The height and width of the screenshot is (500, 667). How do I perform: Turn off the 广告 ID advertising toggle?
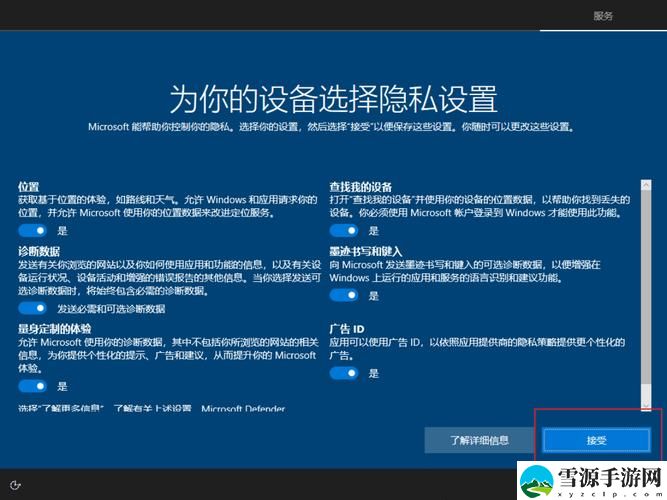click(344, 373)
